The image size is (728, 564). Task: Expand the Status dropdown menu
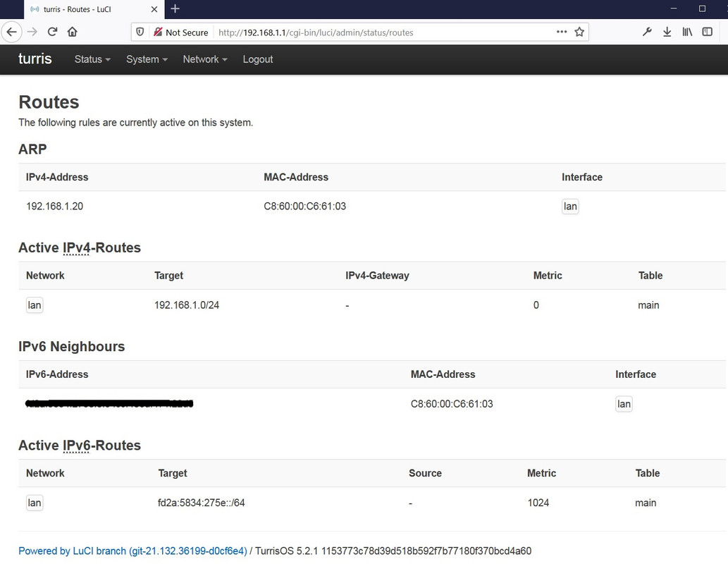92,59
